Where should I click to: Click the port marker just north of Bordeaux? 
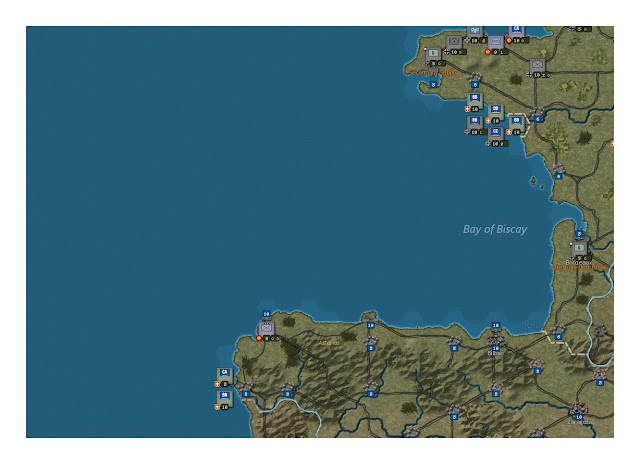click(x=579, y=234)
